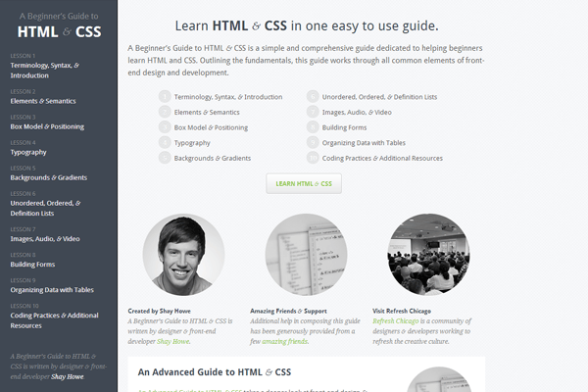Open Lesson 7 Images, Audio, & Video in sidebar
The width and height of the screenshot is (588, 392).
45,238
